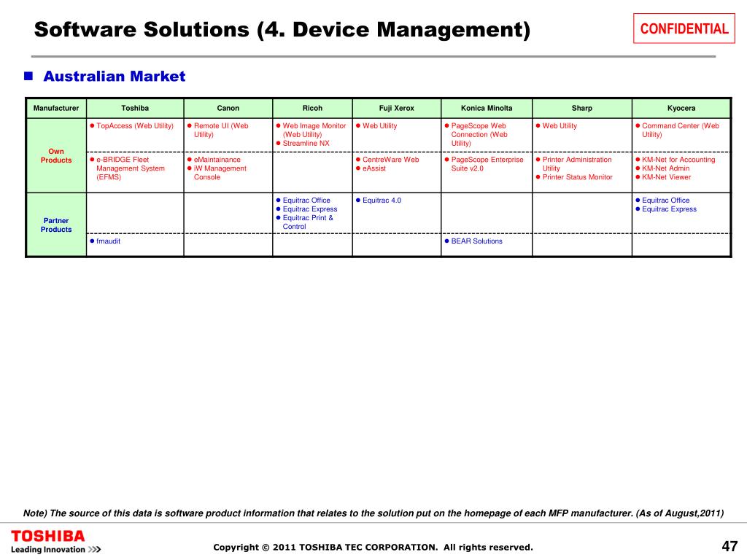Click PageScope Enterprise Suite v2.0
Screen dimensions: 747x560
pos(487,164)
